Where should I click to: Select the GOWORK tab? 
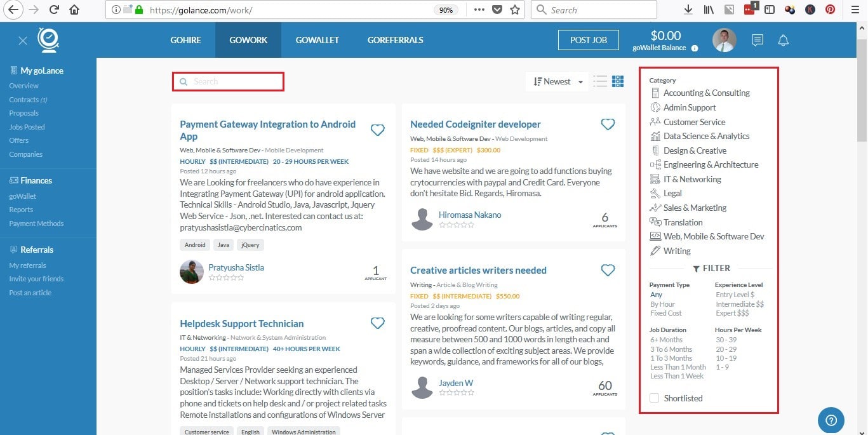pyautogui.click(x=248, y=40)
